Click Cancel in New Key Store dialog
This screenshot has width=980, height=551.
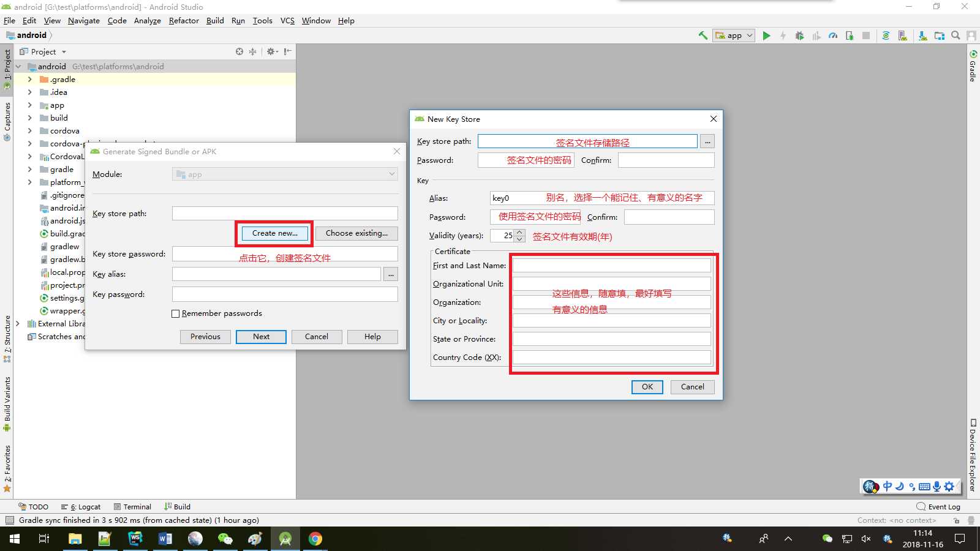click(x=692, y=387)
